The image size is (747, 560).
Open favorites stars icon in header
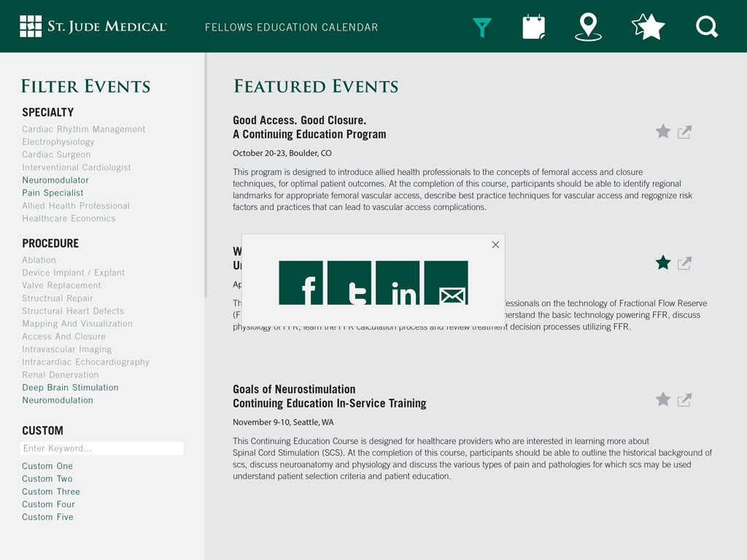tap(649, 27)
